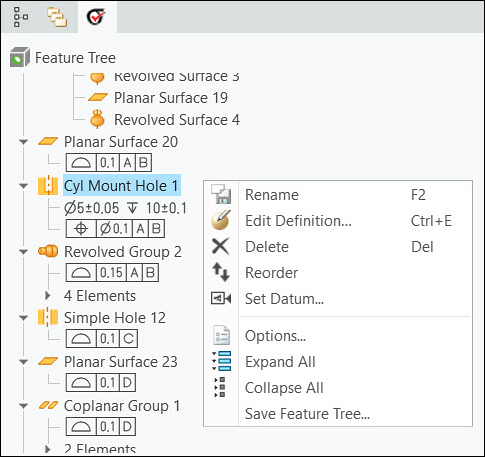485x457 pixels.
Task: Select the profile 0.1 C frame
Action: [102, 339]
